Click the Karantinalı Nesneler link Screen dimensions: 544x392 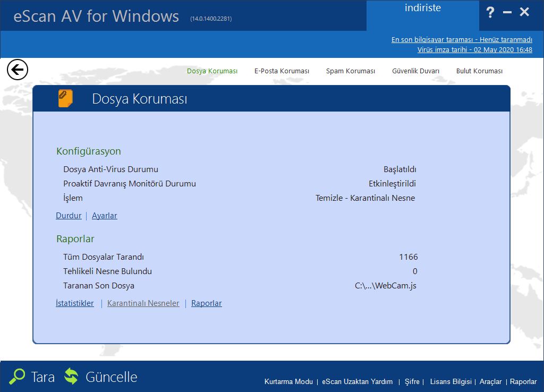click(x=143, y=303)
